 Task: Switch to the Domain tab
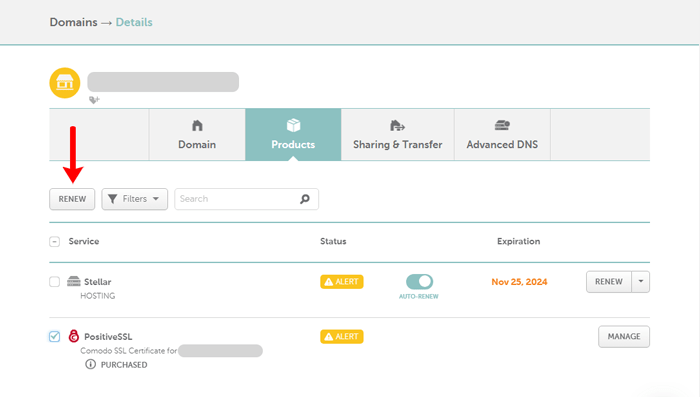pos(197,134)
